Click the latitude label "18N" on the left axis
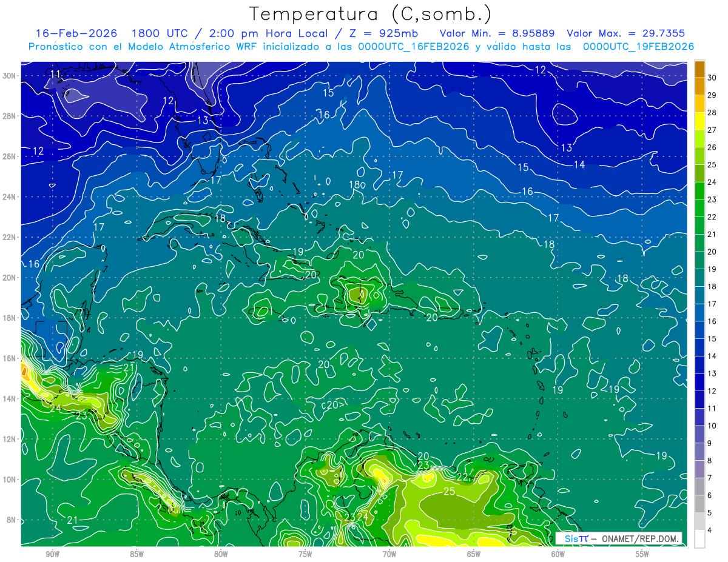 point(9,318)
